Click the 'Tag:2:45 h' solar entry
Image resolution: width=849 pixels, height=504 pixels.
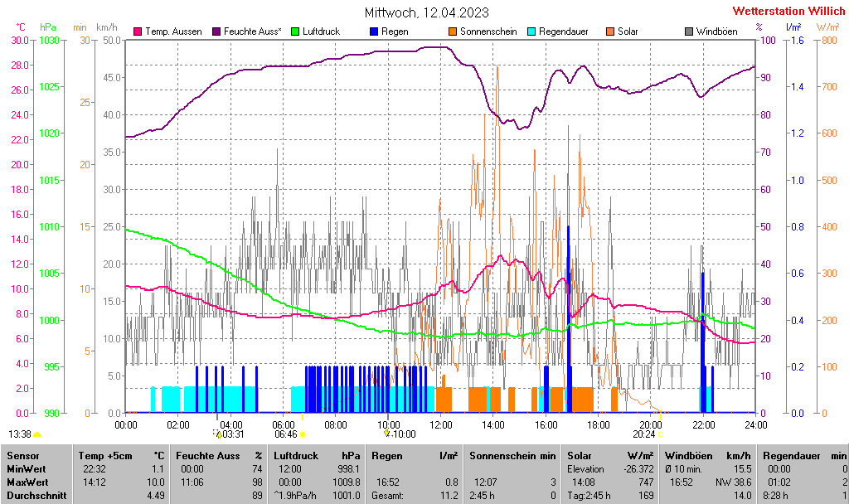point(589,495)
